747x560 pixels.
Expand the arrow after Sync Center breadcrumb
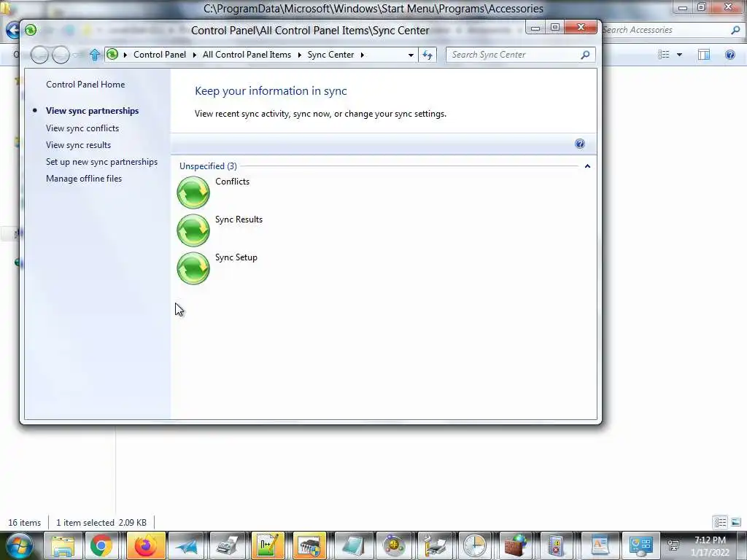pyautogui.click(x=363, y=55)
